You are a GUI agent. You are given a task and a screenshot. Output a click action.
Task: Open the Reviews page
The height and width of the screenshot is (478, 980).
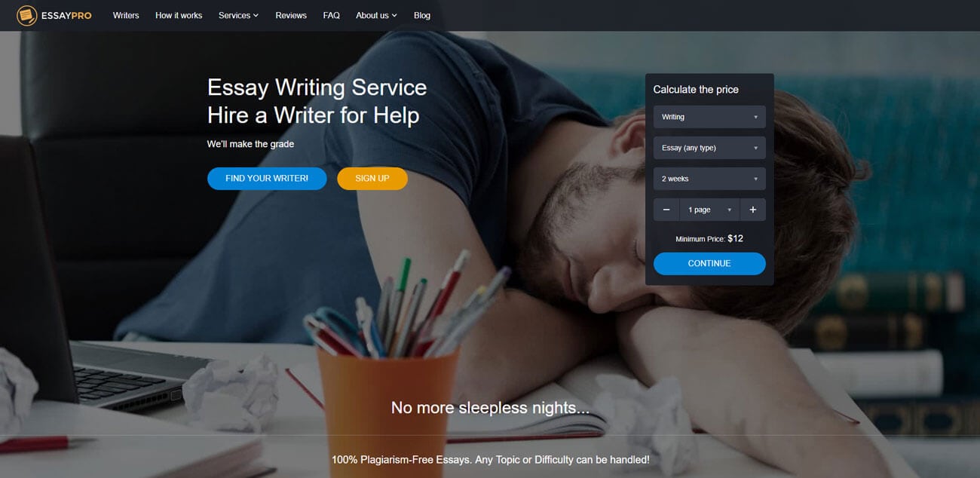click(291, 15)
